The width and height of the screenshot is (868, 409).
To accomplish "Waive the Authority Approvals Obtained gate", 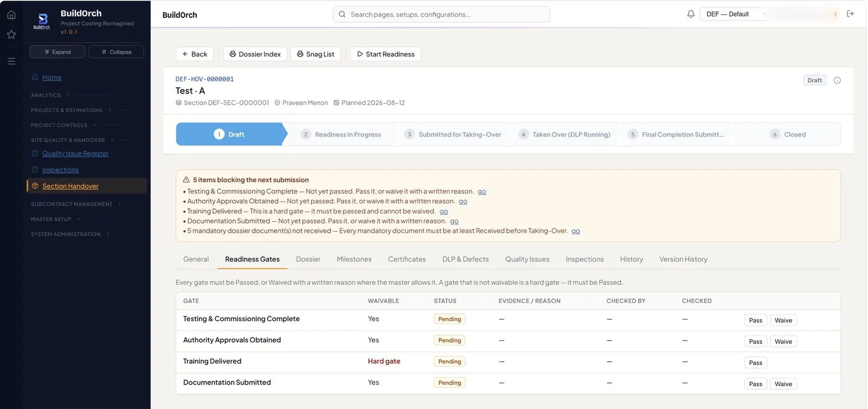I will click(x=783, y=342).
